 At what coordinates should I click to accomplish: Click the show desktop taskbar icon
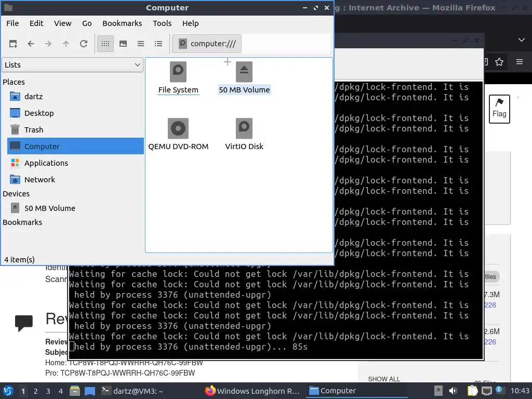pos(90,391)
